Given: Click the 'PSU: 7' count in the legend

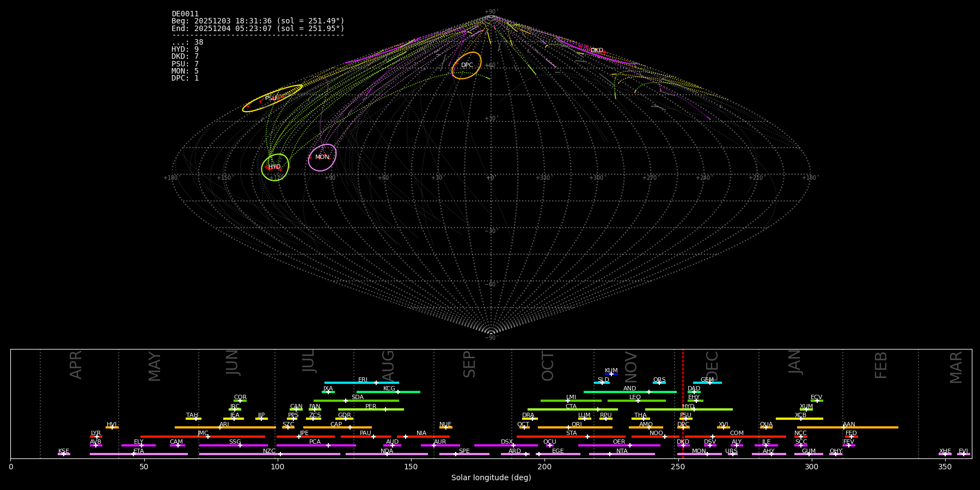Looking at the screenshot, I should coord(185,64).
